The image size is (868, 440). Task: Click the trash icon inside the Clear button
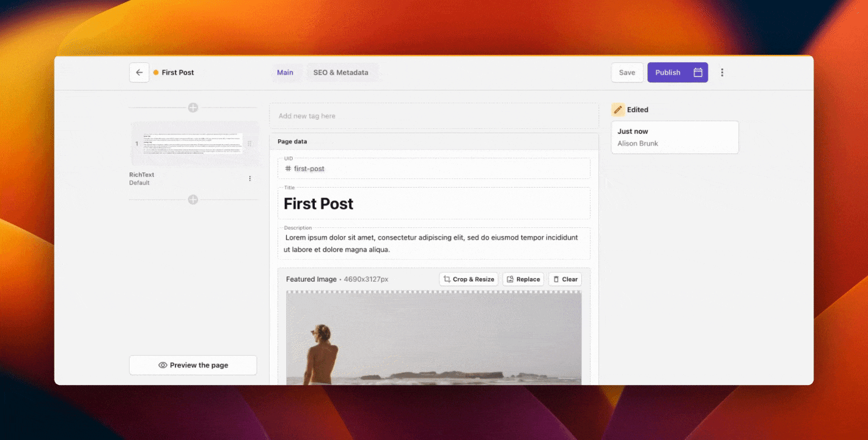tap(555, 279)
